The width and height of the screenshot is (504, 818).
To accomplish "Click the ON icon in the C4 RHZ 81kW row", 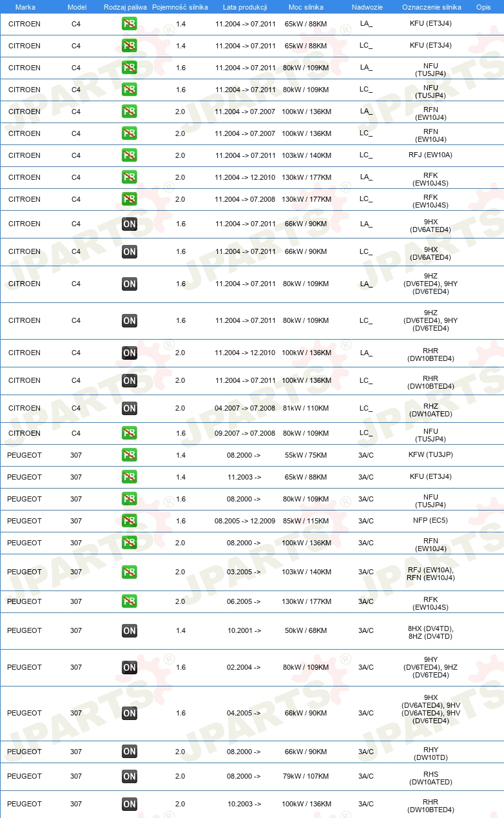I will pyautogui.click(x=129, y=408).
